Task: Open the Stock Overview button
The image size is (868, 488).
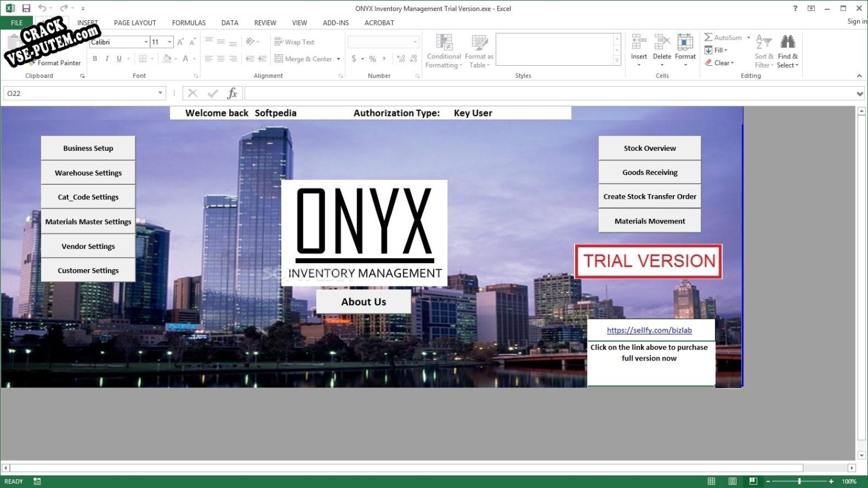Action: [650, 148]
